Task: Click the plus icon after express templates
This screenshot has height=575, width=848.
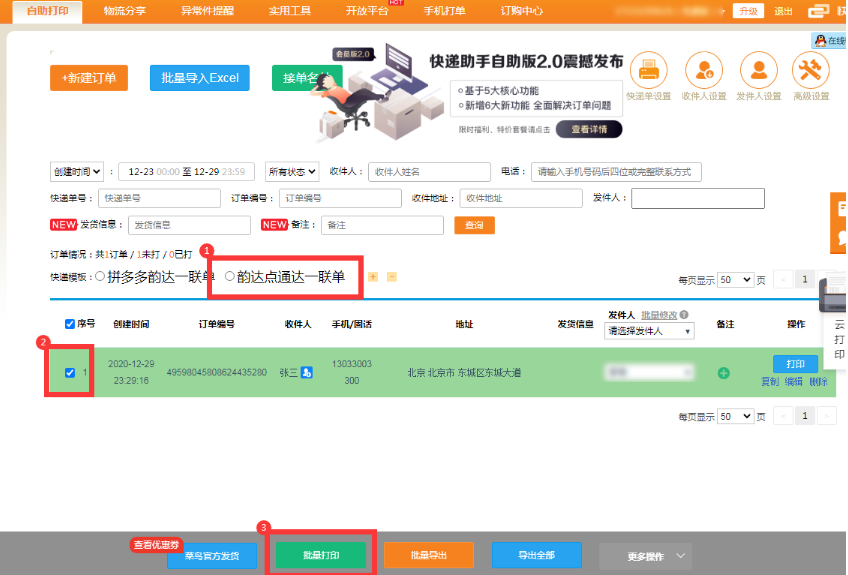Action: pyautogui.click(x=373, y=277)
